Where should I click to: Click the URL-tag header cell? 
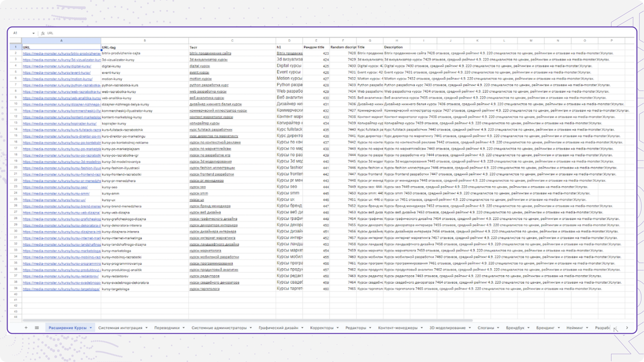(144, 47)
